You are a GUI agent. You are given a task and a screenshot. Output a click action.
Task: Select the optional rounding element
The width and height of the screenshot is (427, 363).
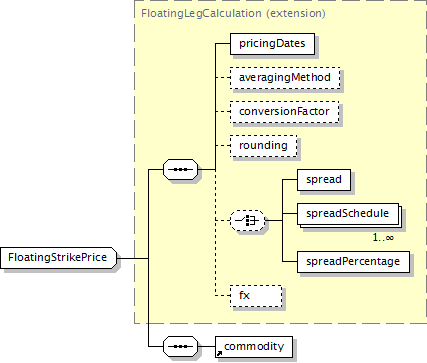(x=263, y=146)
